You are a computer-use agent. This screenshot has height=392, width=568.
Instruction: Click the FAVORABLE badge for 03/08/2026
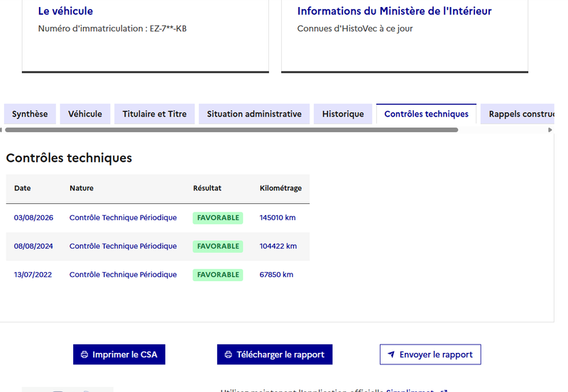coord(218,218)
